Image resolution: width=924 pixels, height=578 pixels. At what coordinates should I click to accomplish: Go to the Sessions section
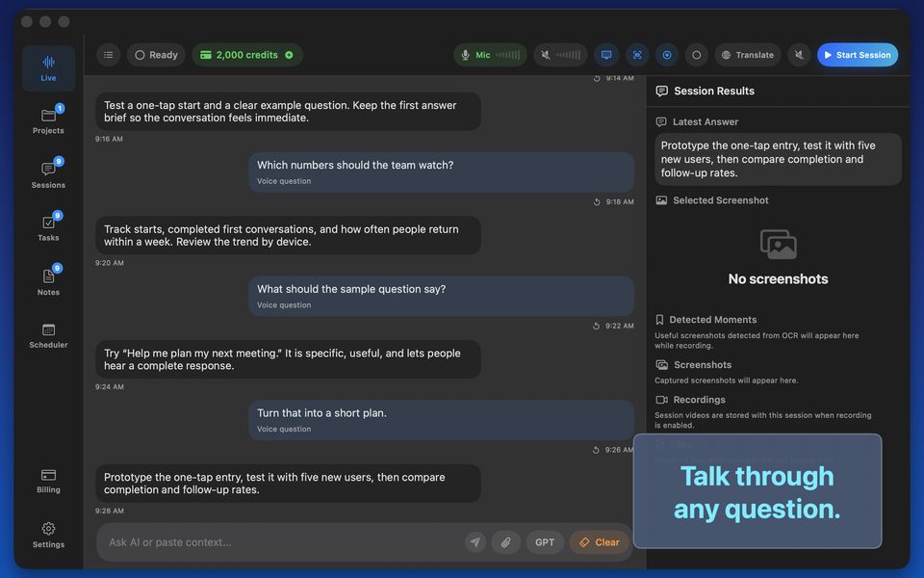(x=48, y=174)
